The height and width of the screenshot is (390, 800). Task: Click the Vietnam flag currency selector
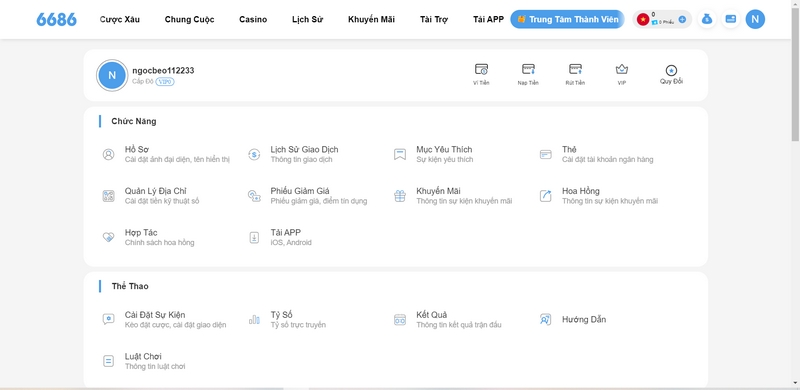[x=643, y=19]
